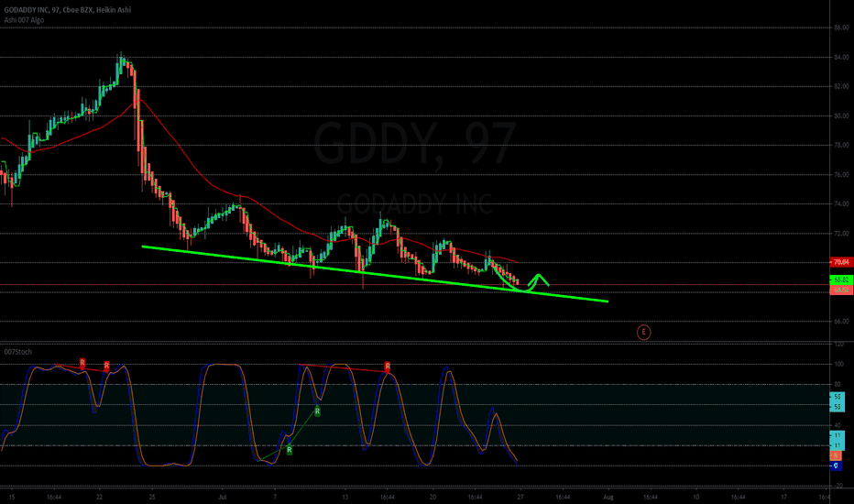The image size is (854, 504).
Task: Click the dark blue 0 stochastic value label
Action: point(836,466)
